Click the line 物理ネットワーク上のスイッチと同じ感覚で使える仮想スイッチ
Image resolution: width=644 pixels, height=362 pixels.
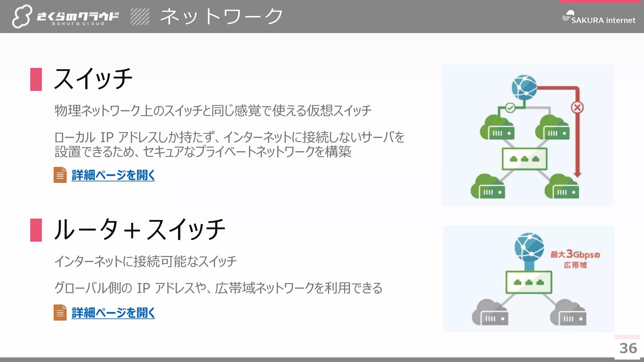213,111
